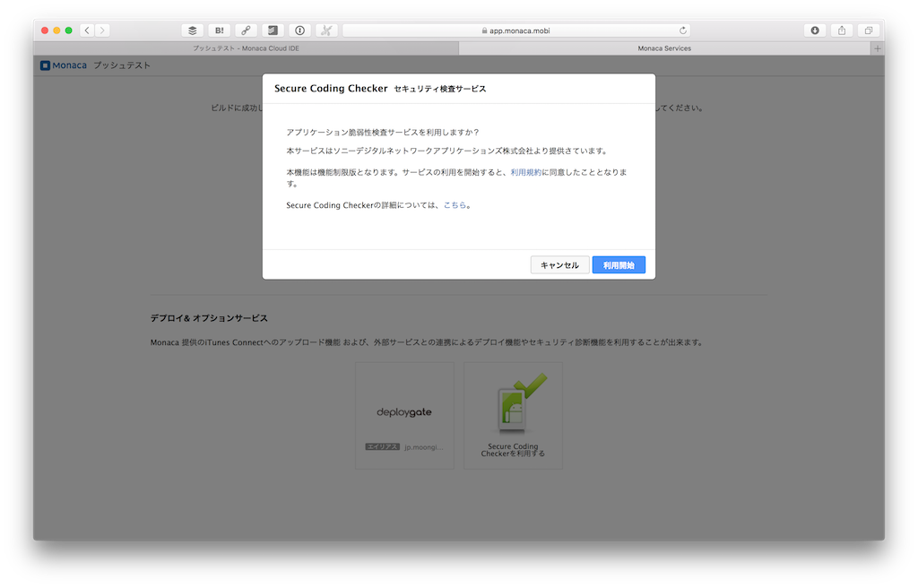Add a new Safari tab
The image size is (918, 588).
(x=877, y=48)
